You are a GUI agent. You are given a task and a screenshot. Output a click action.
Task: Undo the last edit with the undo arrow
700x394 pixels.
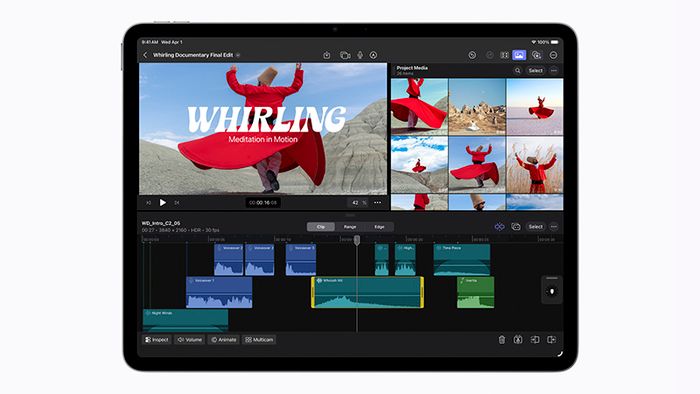tap(472, 55)
